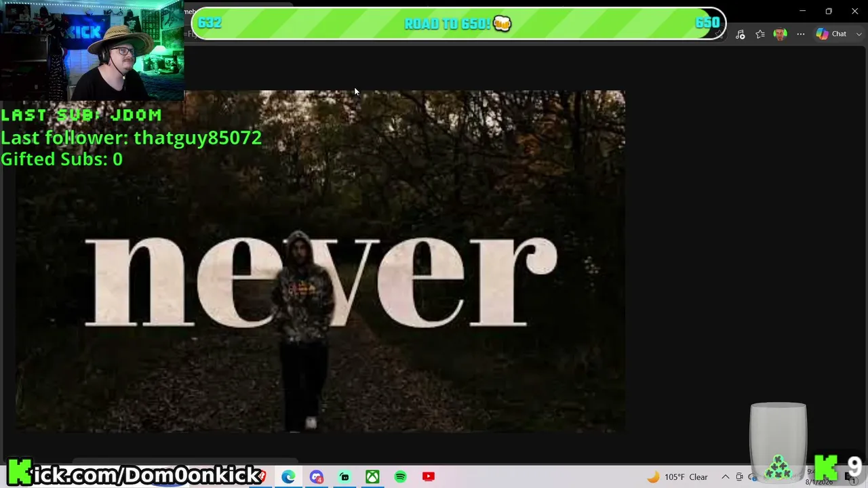
Task: Expand the chevron beside Copilot Chat
Action: click(860, 34)
